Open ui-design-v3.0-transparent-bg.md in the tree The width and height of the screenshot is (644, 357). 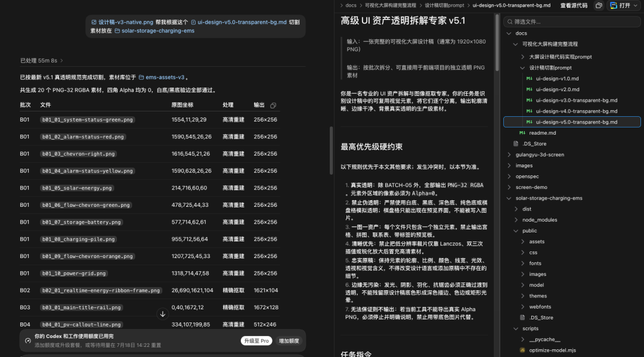tap(576, 100)
